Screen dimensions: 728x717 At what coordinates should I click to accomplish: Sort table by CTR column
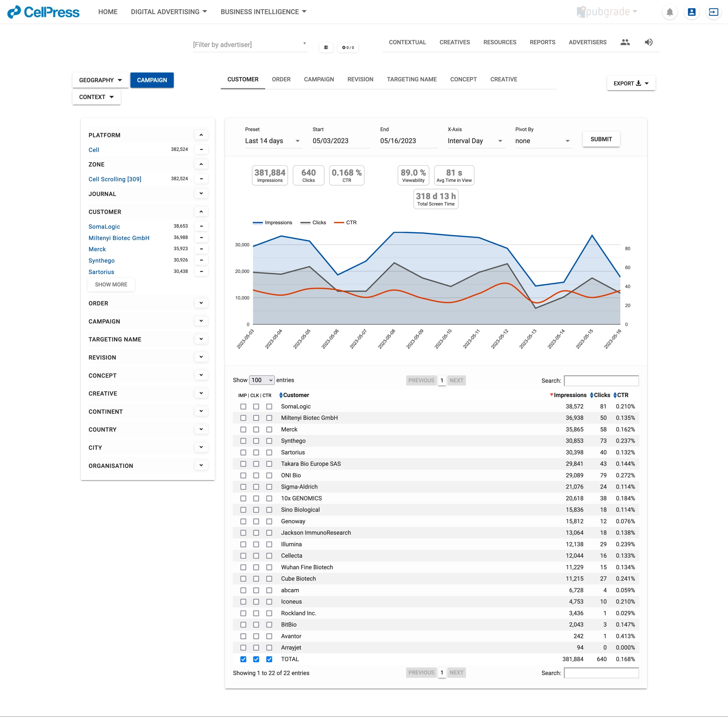[x=621, y=395]
